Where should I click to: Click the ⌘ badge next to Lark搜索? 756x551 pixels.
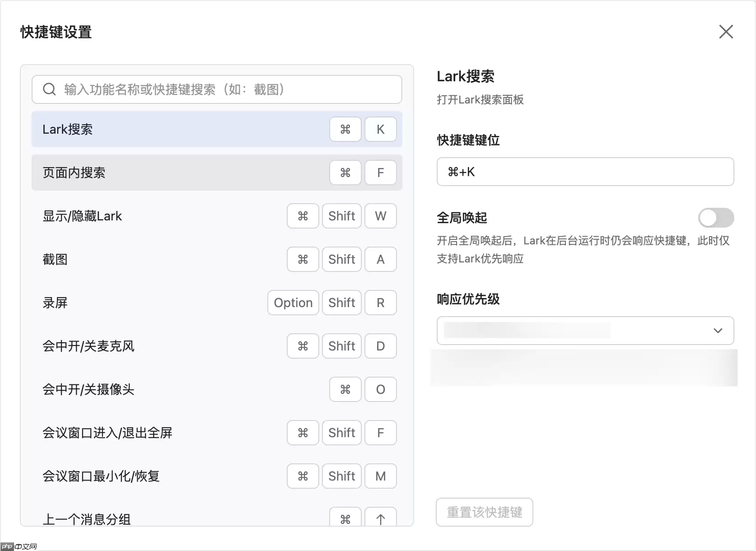pos(345,129)
